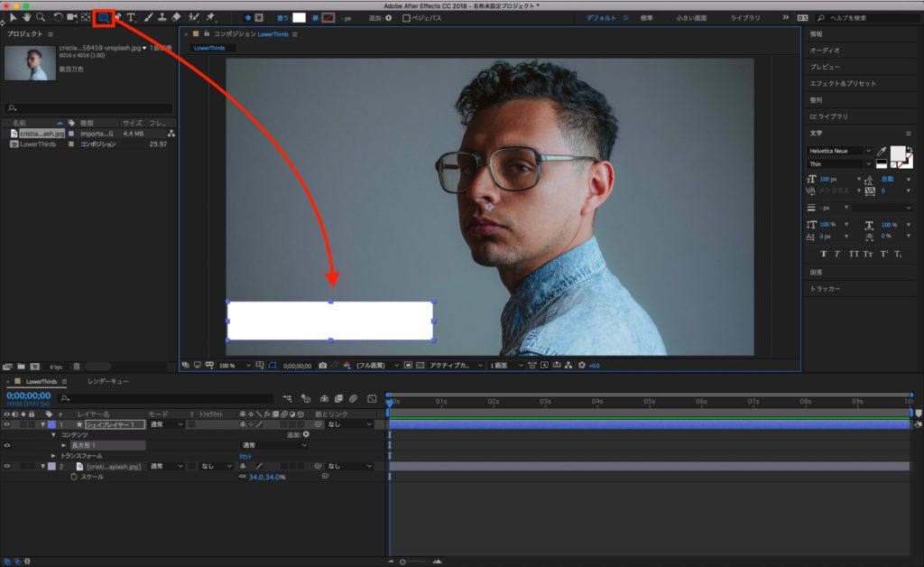This screenshot has height=567, width=924.
Task: Toggle visibility of the cristi...splash.jpg layer
Action: tap(7, 467)
